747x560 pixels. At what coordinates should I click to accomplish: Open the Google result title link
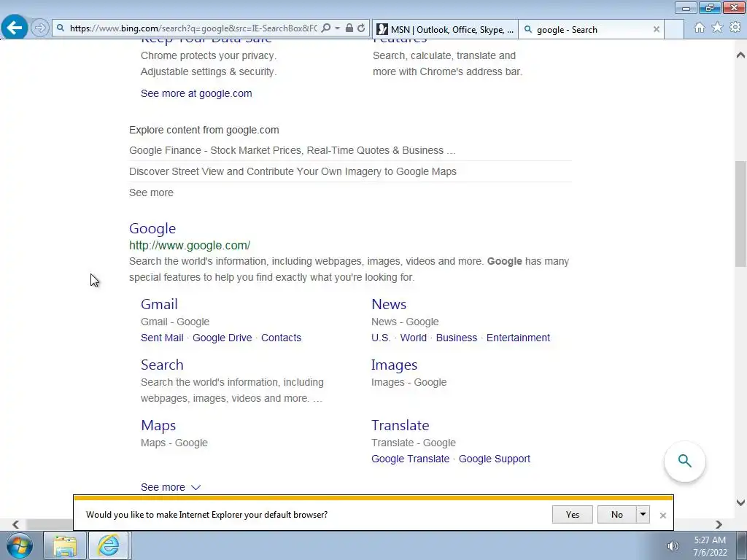point(152,228)
